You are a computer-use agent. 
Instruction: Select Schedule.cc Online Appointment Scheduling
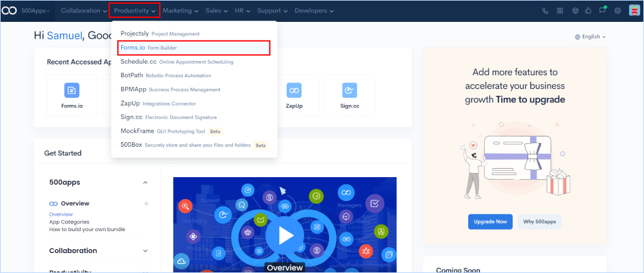(x=194, y=62)
